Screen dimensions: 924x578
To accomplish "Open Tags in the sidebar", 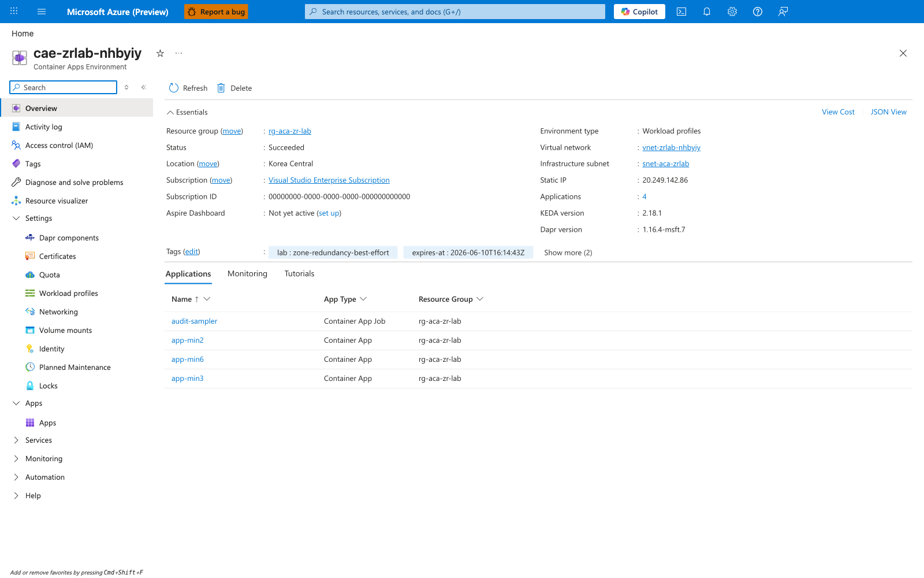I will click(x=33, y=164).
